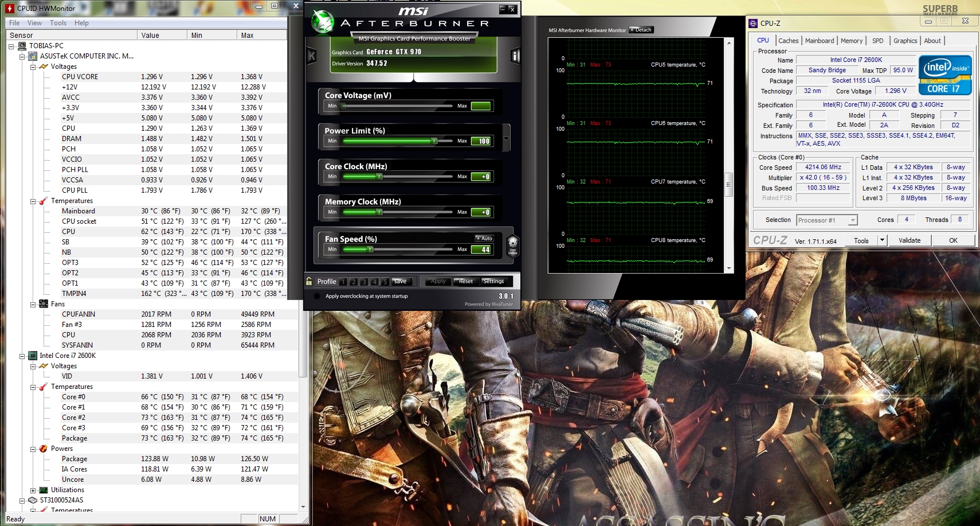The height and width of the screenshot is (526, 980).
Task: Open the HWMonitor Help menu
Action: [x=81, y=23]
